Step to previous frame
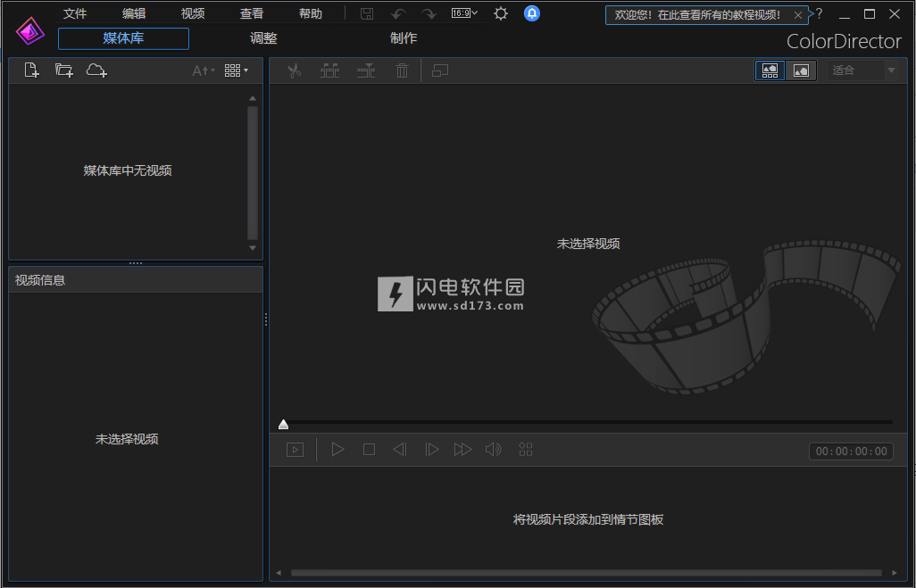The image size is (916, 588). (x=400, y=450)
